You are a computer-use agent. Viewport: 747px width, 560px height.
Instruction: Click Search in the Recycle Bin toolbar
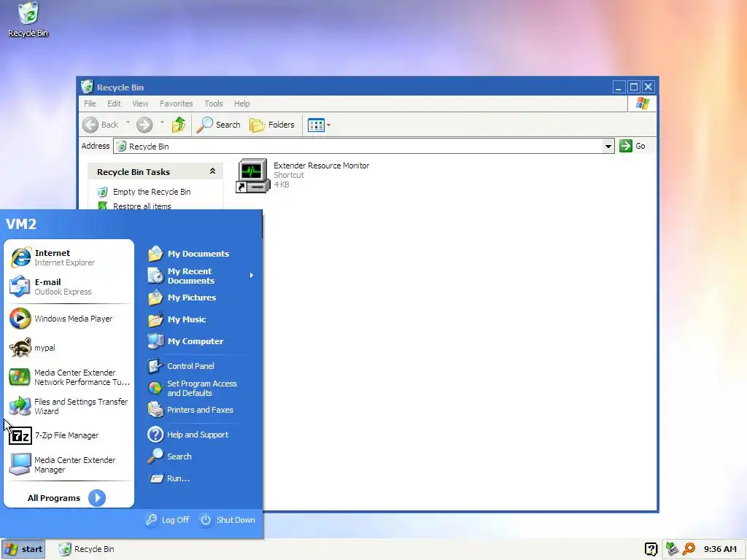tap(219, 125)
